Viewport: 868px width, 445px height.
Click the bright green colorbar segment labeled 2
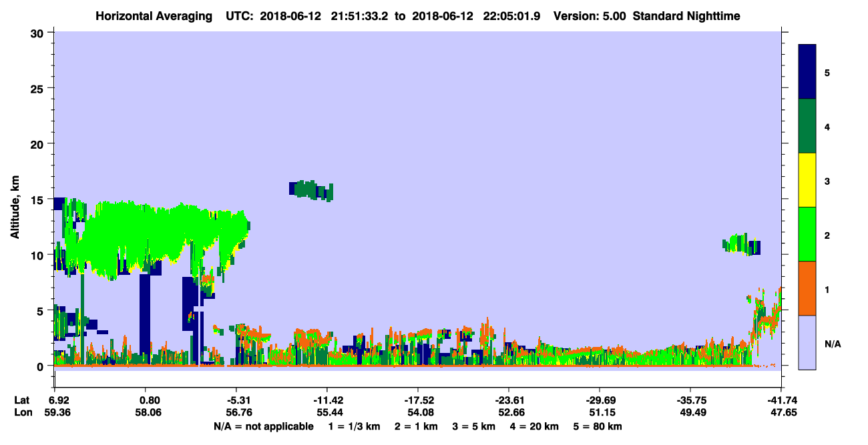[x=807, y=234]
